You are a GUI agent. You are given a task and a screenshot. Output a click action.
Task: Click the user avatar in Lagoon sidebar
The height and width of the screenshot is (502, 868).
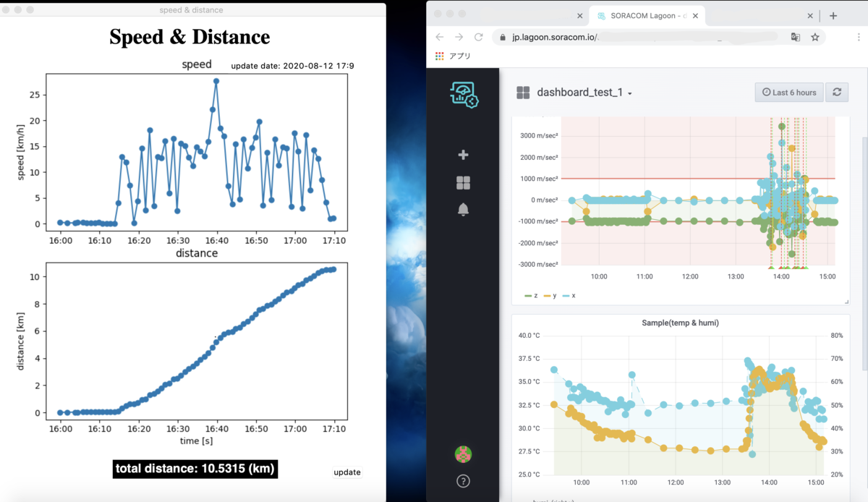[x=464, y=454]
